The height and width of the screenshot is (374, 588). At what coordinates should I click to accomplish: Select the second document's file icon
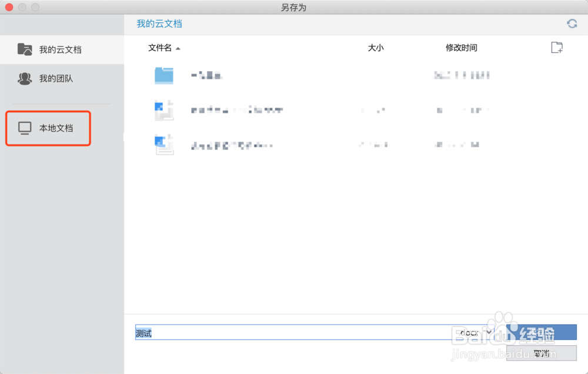pos(163,110)
